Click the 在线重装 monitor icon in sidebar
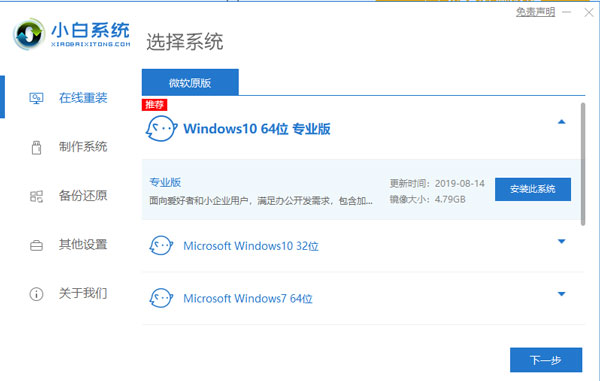The image size is (600, 381). tap(36, 98)
